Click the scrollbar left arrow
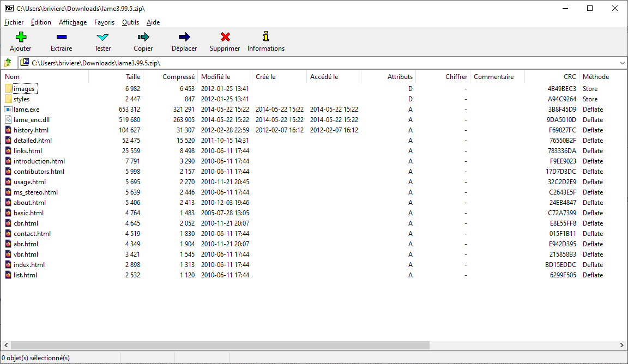This screenshot has width=628, height=364. [6, 345]
